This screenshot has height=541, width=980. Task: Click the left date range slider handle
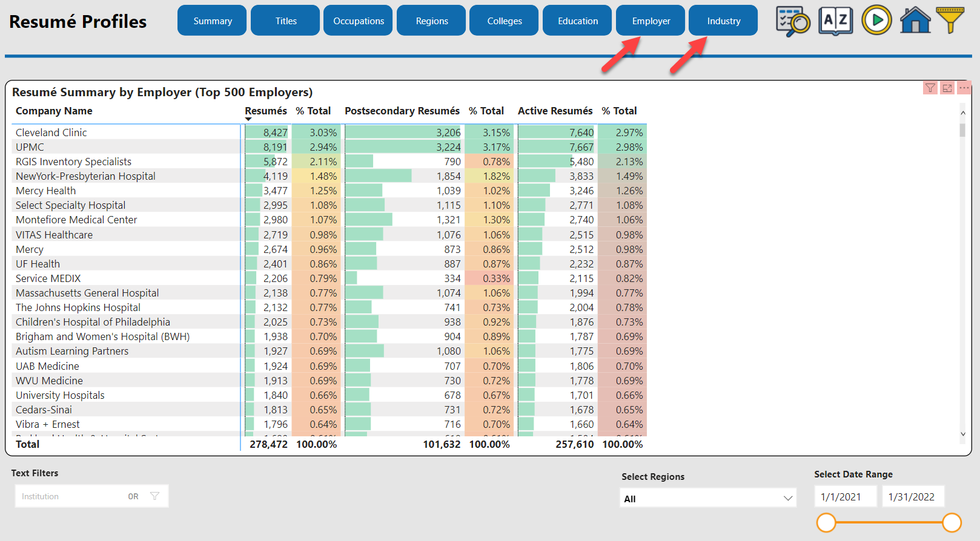[826, 522]
